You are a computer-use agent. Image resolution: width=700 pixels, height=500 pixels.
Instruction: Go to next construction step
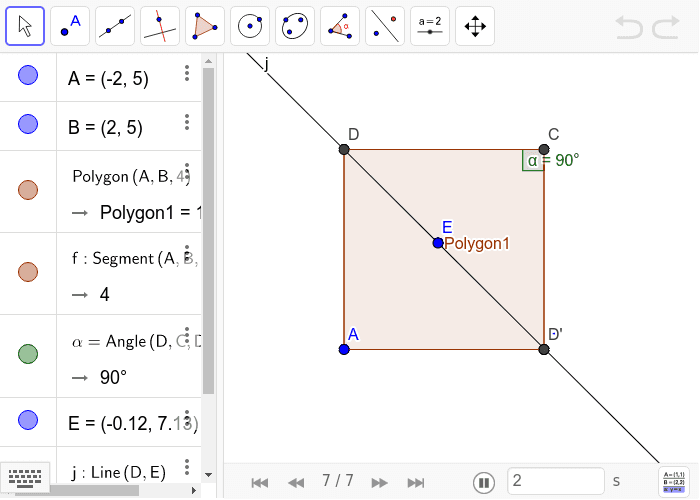click(379, 482)
